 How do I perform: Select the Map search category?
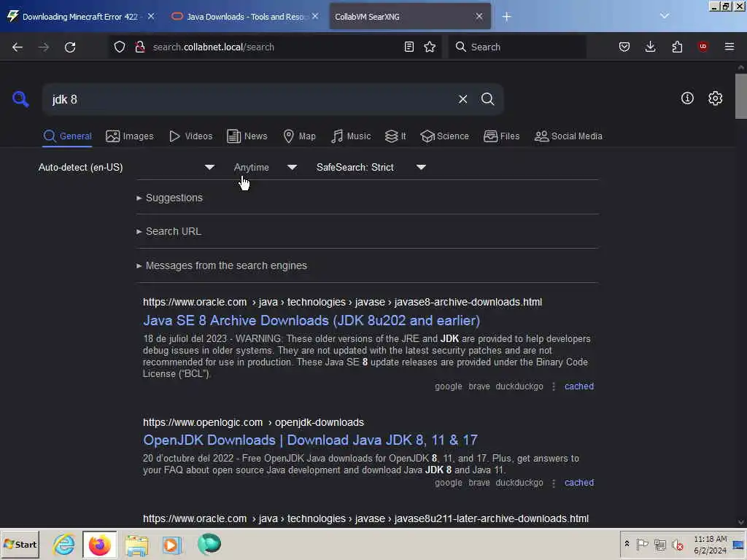point(299,136)
